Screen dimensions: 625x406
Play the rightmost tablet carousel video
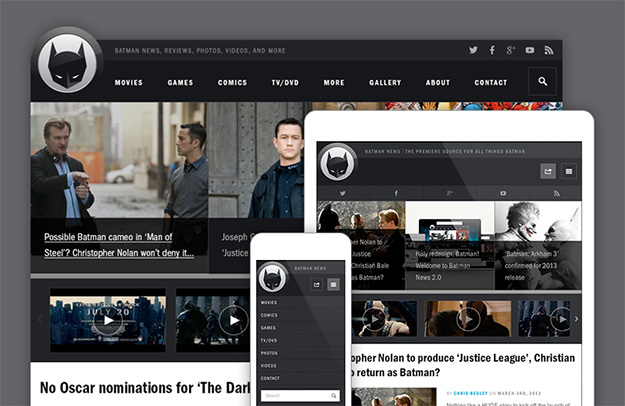pyautogui.click(x=561, y=319)
